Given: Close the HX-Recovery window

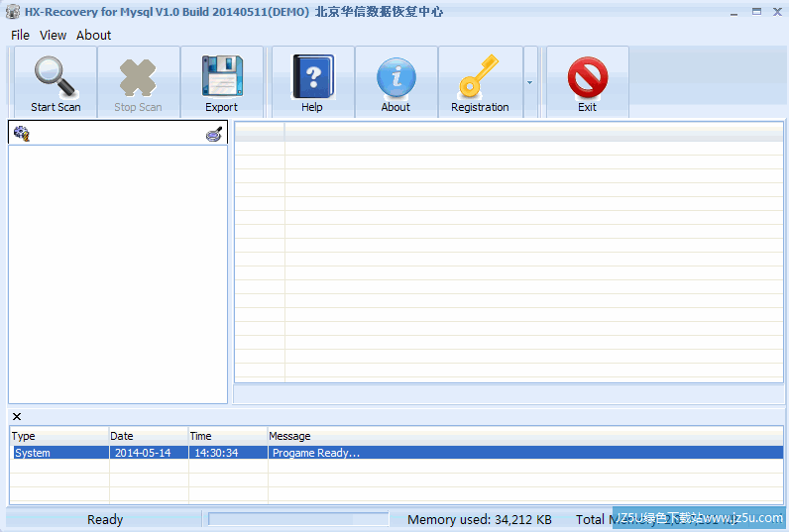Looking at the screenshot, I should point(777,12).
